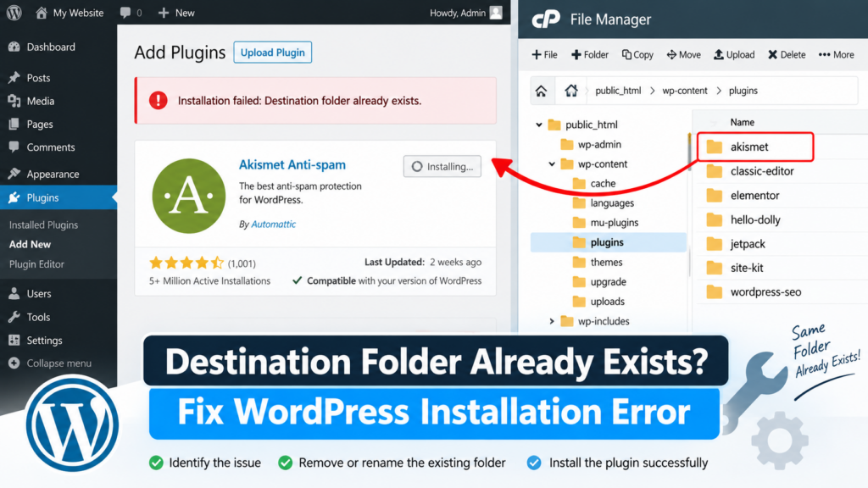Click the Akismet star rating
The width and height of the screenshot is (868, 488).
click(186, 263)
